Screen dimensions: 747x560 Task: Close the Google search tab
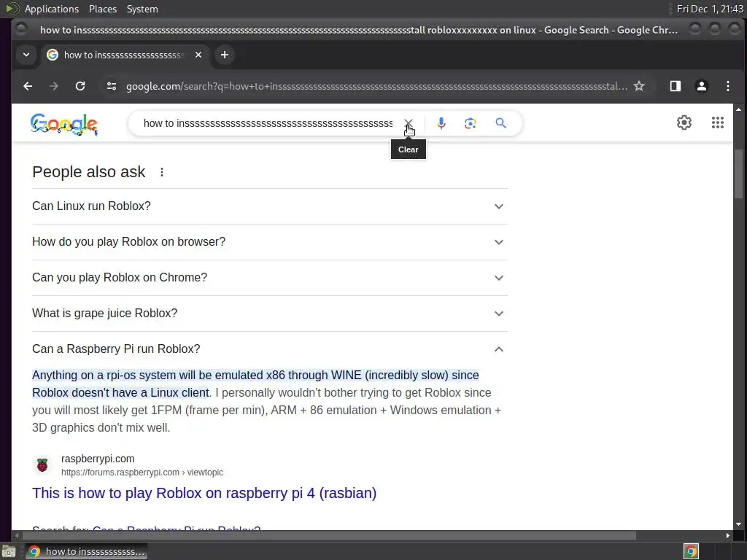(x=198, y=55)
